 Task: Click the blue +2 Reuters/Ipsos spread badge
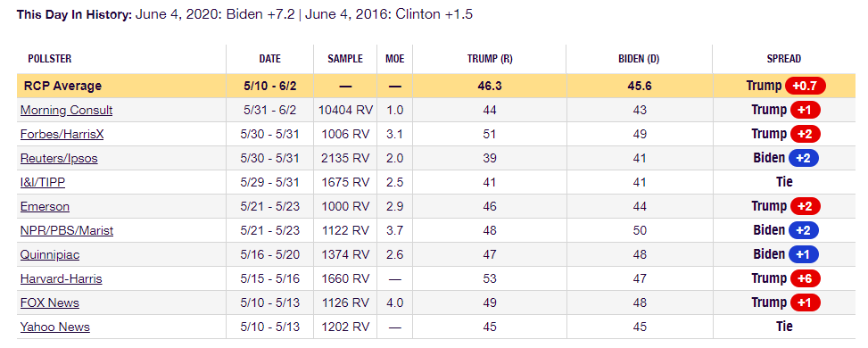(804, 158)
